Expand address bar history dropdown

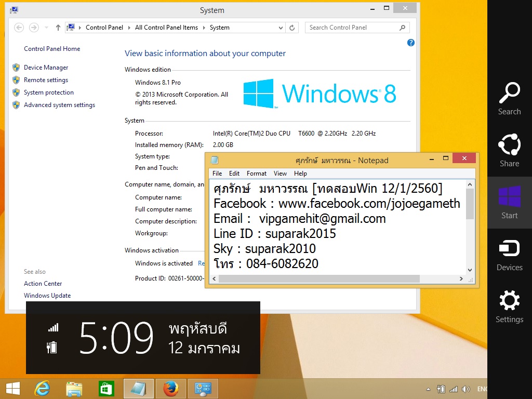click(x=281, y=28)
